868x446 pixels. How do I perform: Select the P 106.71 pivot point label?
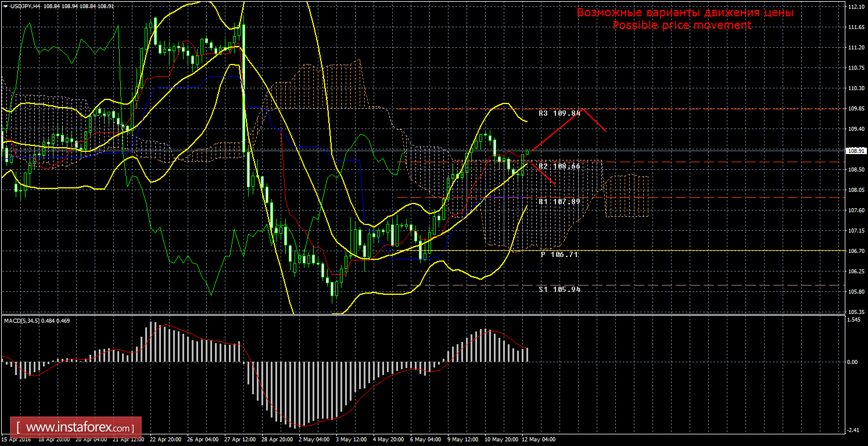tap(559, 255)
